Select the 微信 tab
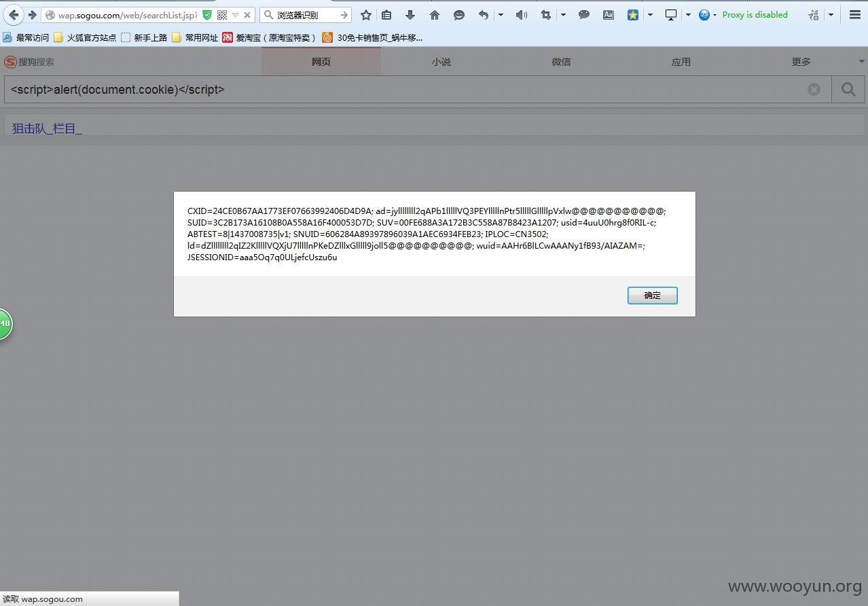 [561, 62]
